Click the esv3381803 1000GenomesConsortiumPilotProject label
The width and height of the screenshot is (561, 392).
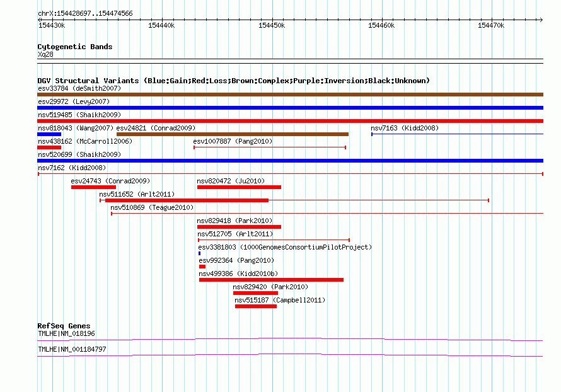285,247
